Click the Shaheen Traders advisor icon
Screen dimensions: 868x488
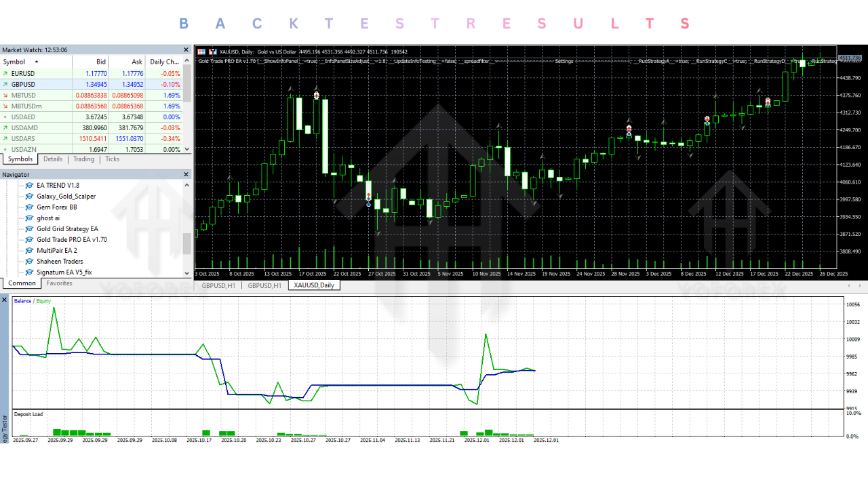(28, 261)
